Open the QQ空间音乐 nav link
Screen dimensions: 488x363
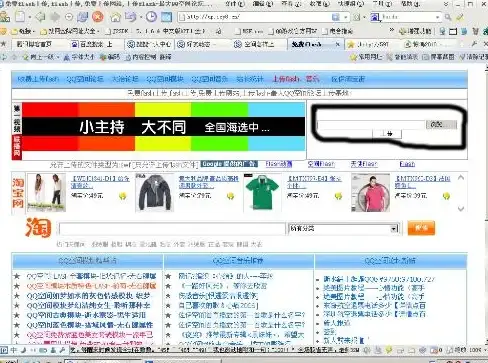(210, 79)
